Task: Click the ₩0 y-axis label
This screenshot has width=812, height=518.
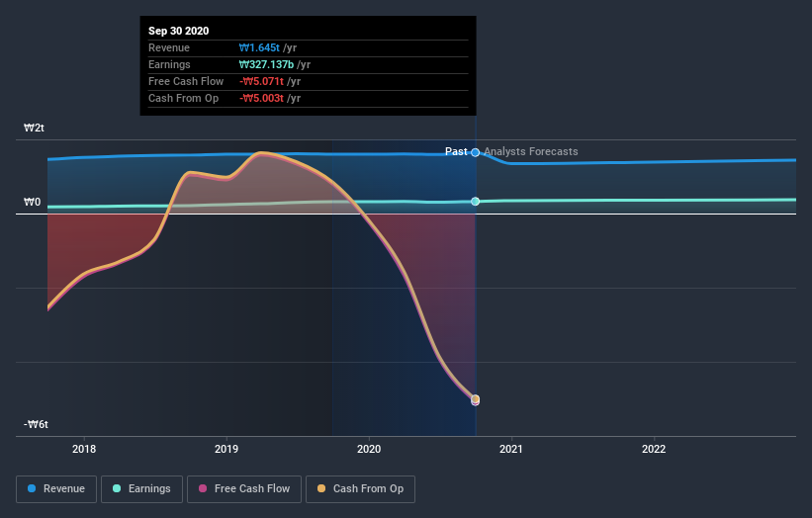Action: (32, 202)
